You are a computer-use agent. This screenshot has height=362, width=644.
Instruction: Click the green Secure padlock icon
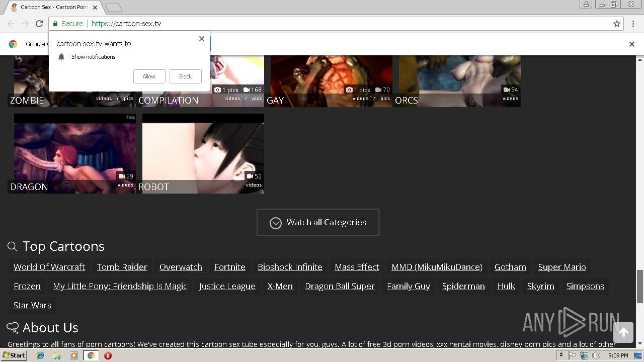click(x=55, y=24)
